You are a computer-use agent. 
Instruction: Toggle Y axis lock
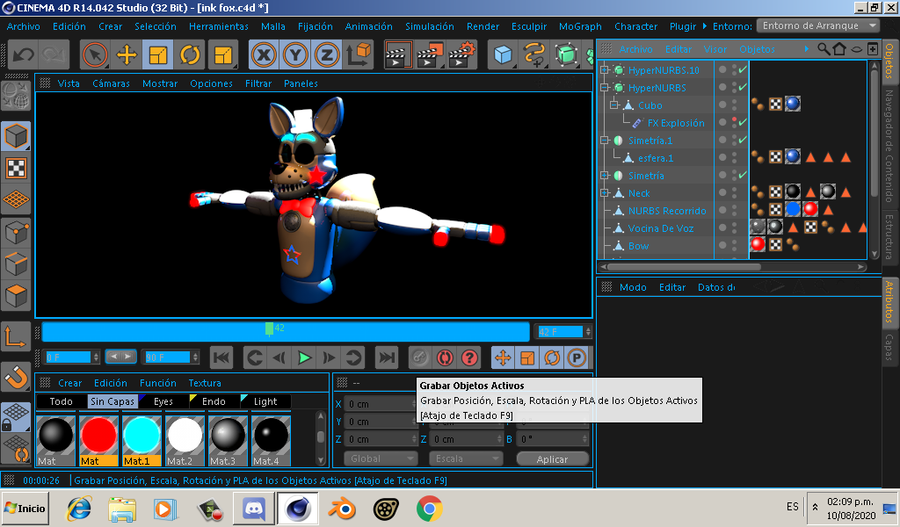[295, 55]
